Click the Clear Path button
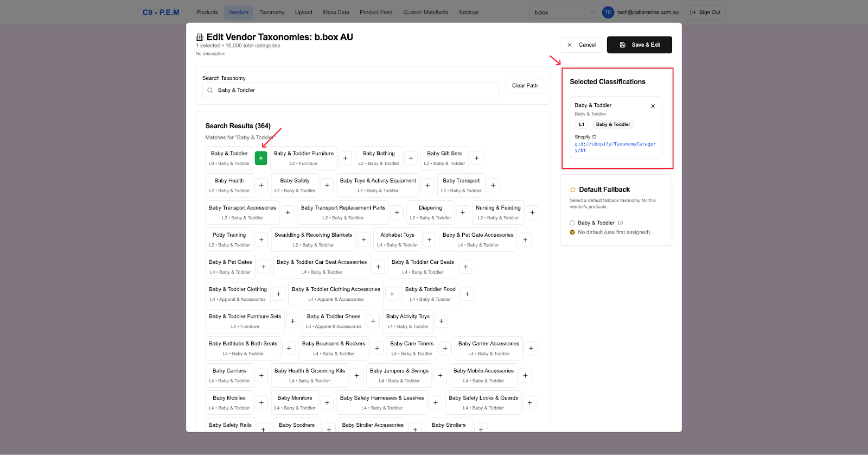This screenshot has width=868, height=455. pyautogui.click(x=525, y=86)
